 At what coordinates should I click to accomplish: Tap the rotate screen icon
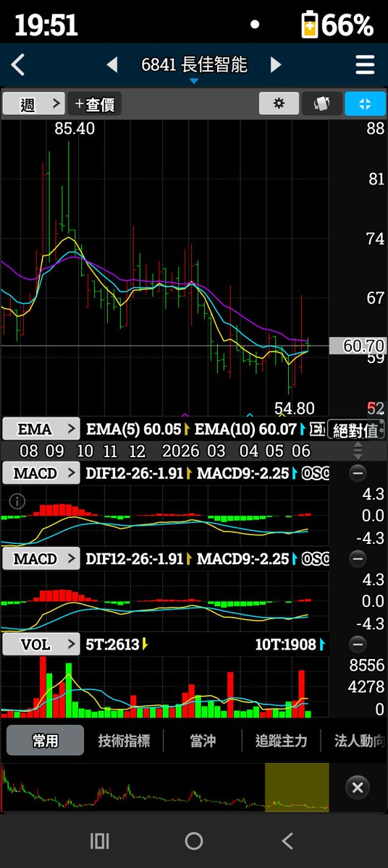click(x=322, y=103)
